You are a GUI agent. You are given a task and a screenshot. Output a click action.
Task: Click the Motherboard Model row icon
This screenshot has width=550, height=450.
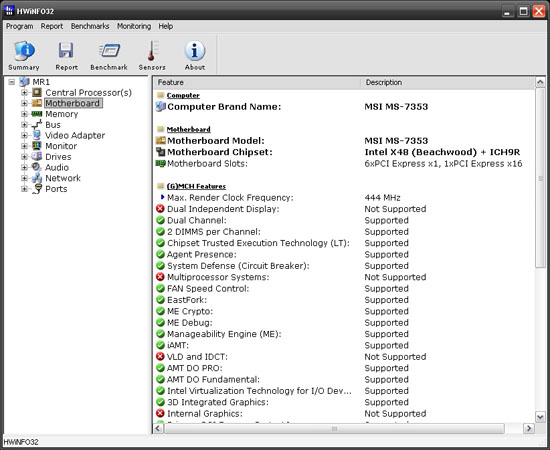[x=161, y=141]
